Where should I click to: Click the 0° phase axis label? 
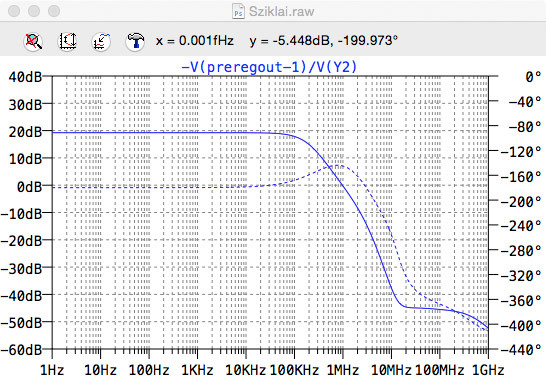[x=533, y=77]
